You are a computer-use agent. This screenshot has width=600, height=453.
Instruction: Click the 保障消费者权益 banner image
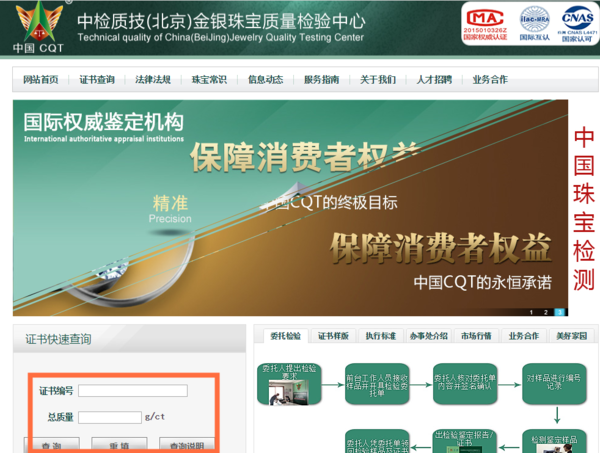[290, 208]
